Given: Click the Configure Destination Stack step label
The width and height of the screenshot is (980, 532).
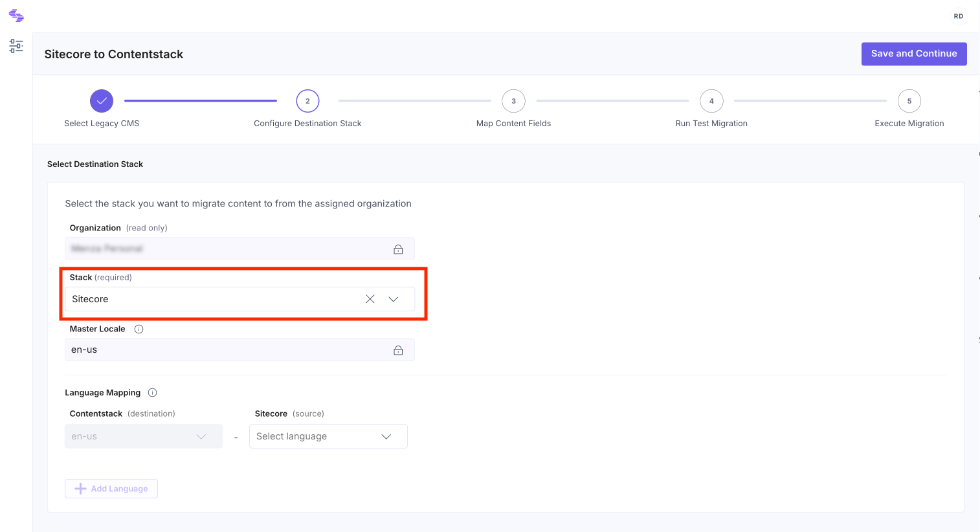Looking at the screenshot, I should (307, 124).
